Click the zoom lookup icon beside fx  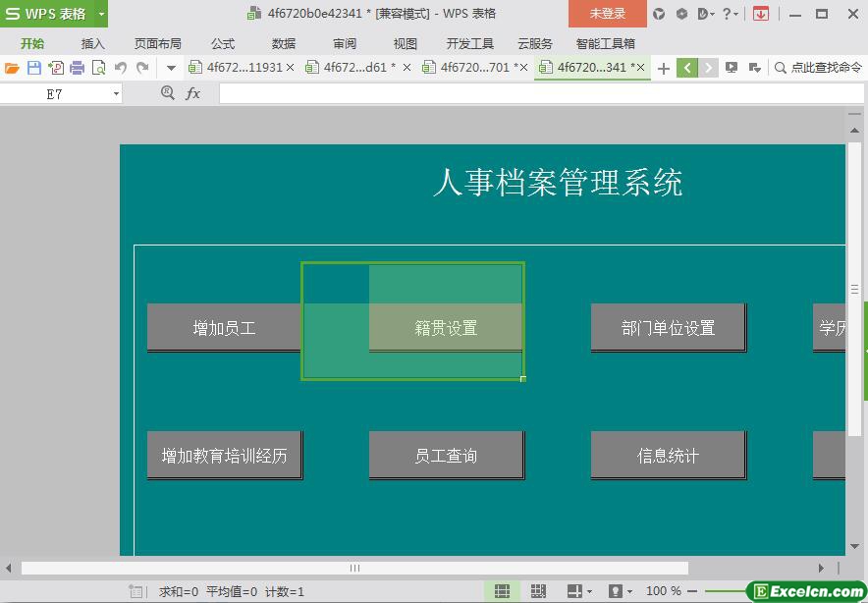coord(167,93)
